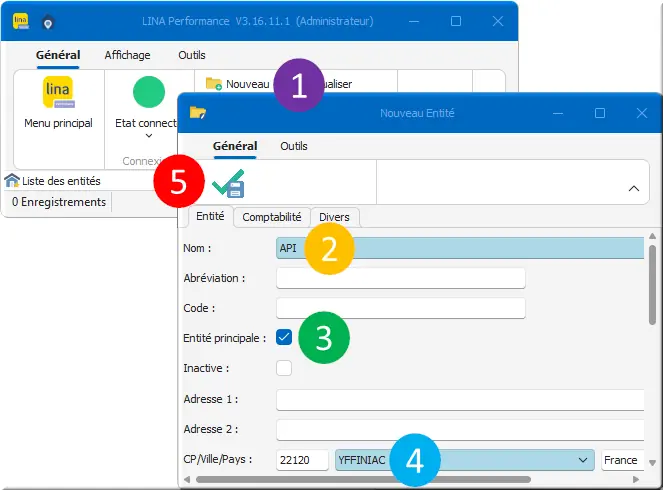Viewport: 663px width, 490px height.
Task: Click the pin icon in LINA title bar
Action: pos(48,23)
